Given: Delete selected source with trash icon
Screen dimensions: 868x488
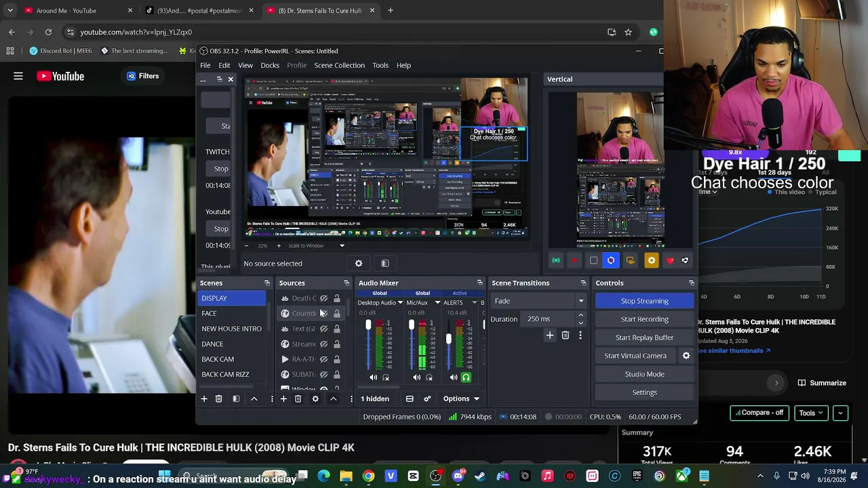Looking at the screenshot, I should click(x=298, y=399).
